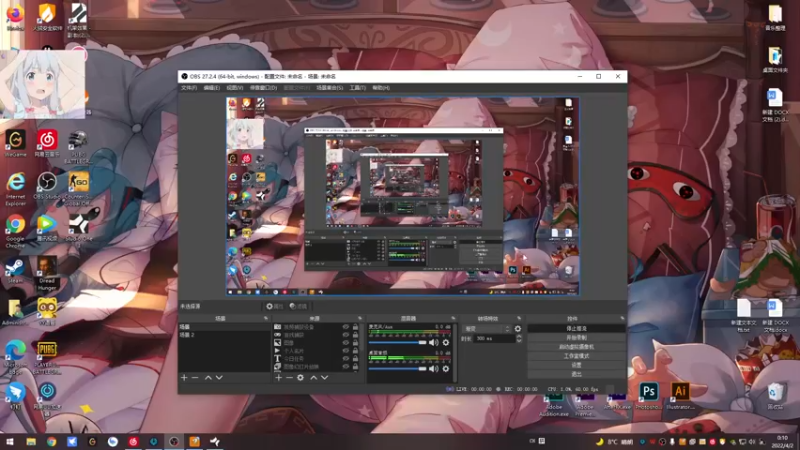Click the 300 ms duration input field

[494, 339]
